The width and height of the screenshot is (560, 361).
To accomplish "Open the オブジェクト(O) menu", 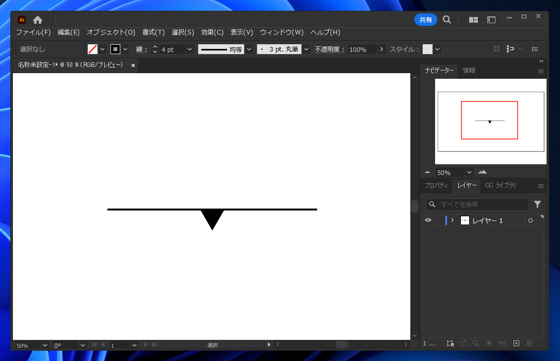I will tap(111, 32).
